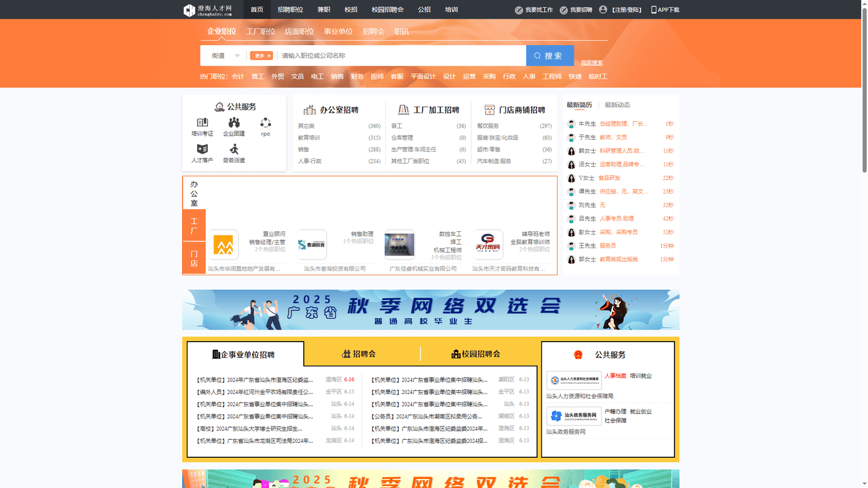
Task: Switch to the 最新动态 tab
Action: tap(617, 105)
